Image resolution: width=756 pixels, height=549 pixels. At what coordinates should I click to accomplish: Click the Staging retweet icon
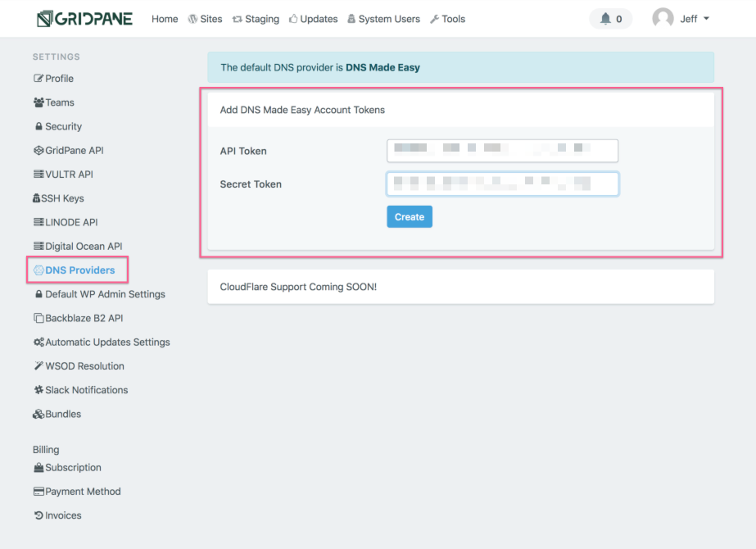point(238,20)
